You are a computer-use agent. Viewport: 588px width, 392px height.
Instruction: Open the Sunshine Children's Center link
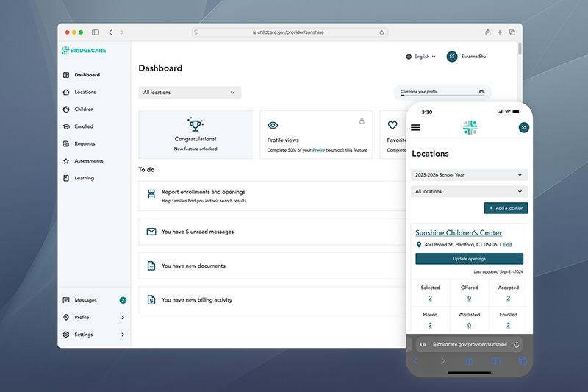point(459,232)
